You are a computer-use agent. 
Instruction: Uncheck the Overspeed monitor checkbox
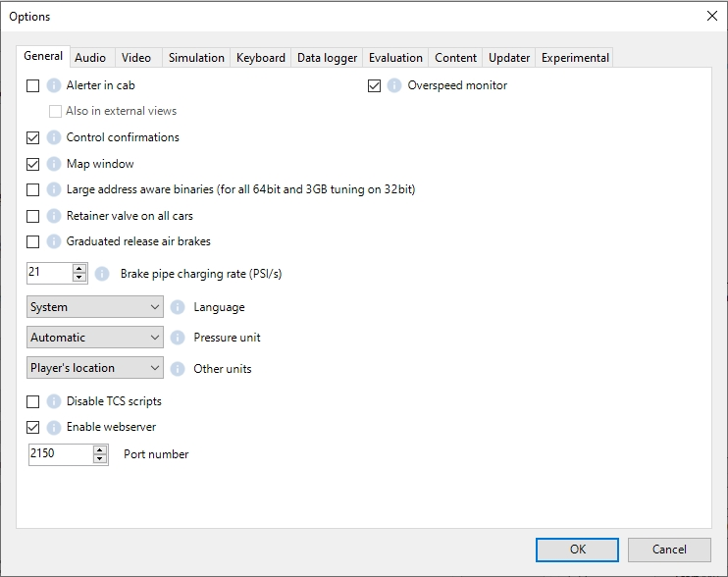coord(374,86)
